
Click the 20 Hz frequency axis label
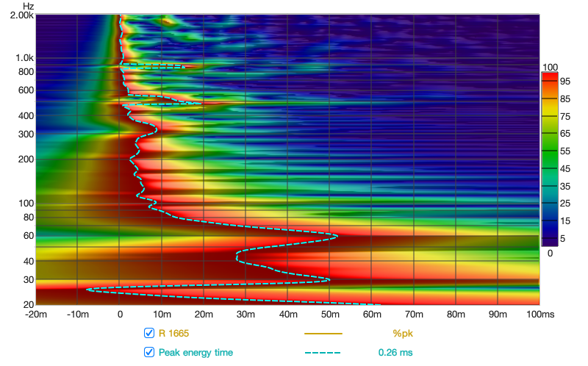(x=28, y=304)
